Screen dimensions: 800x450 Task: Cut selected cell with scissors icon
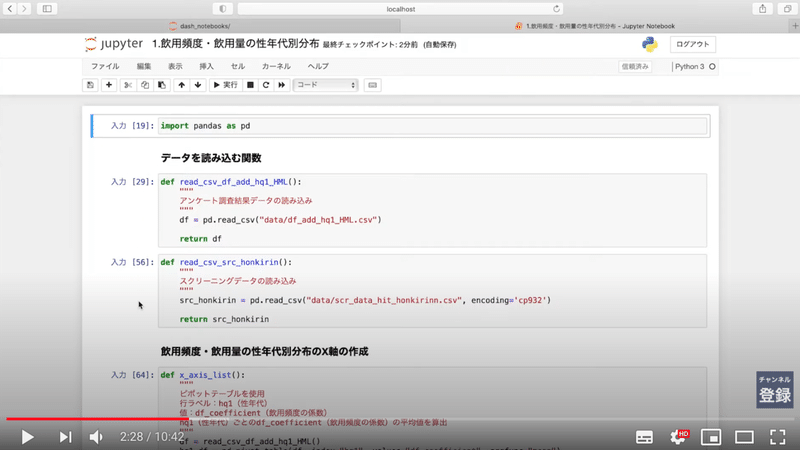(128, 85)
